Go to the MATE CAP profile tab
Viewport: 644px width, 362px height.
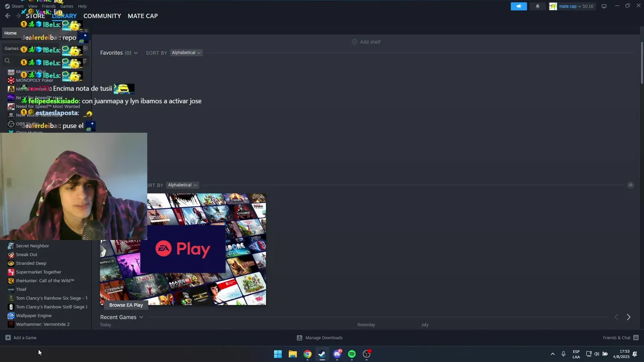point(143,16)
